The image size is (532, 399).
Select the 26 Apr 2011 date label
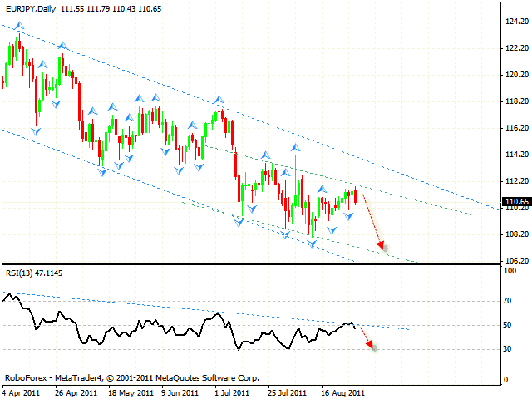pos(76,390)
